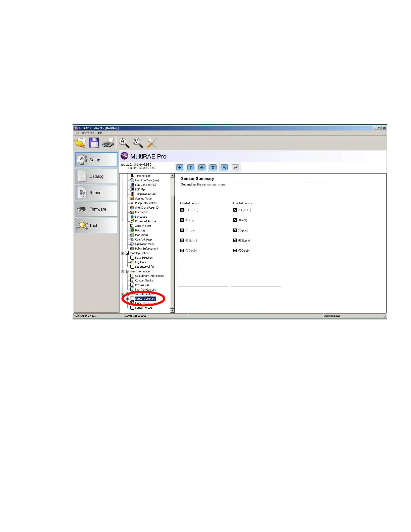Screen dimensions: 411x532
Task: Uncheck OXY(%) in Enabled Sensor
Action: pyautogui.click(x=235, y=220)
